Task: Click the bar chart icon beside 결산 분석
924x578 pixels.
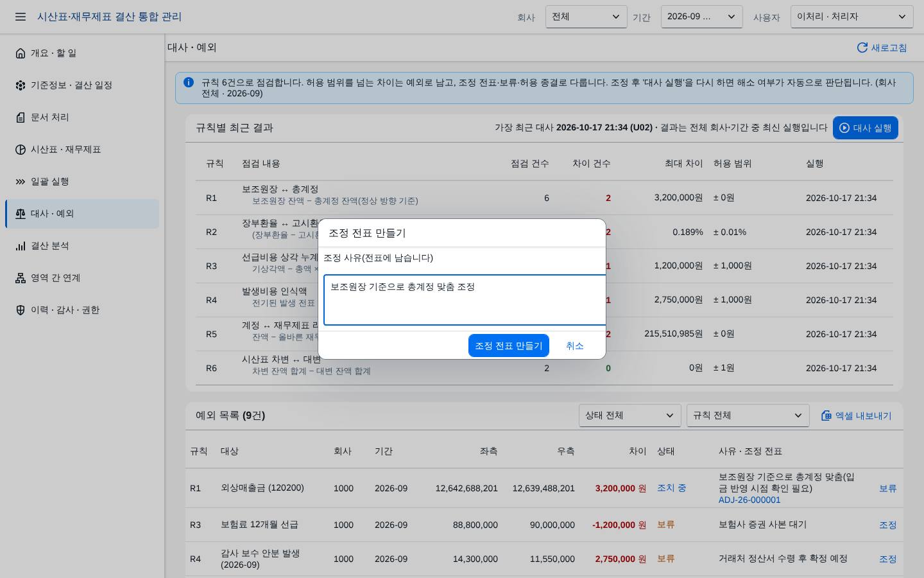Action: coord(21,246)
